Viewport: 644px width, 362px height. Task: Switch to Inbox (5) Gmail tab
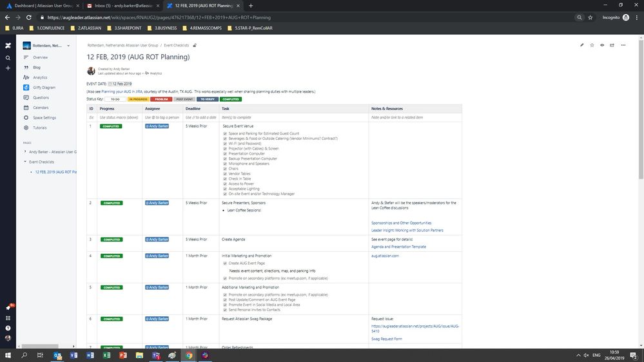click(123, 6)
